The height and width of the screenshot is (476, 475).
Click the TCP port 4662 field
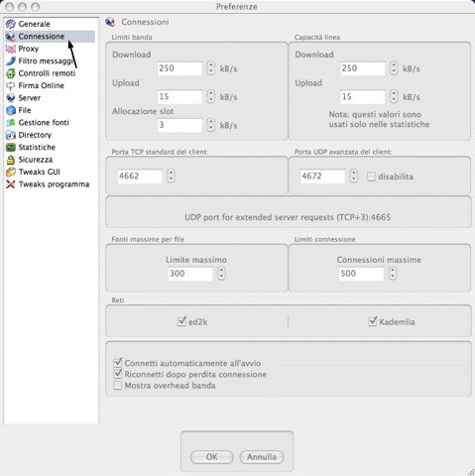click(140, 177)
